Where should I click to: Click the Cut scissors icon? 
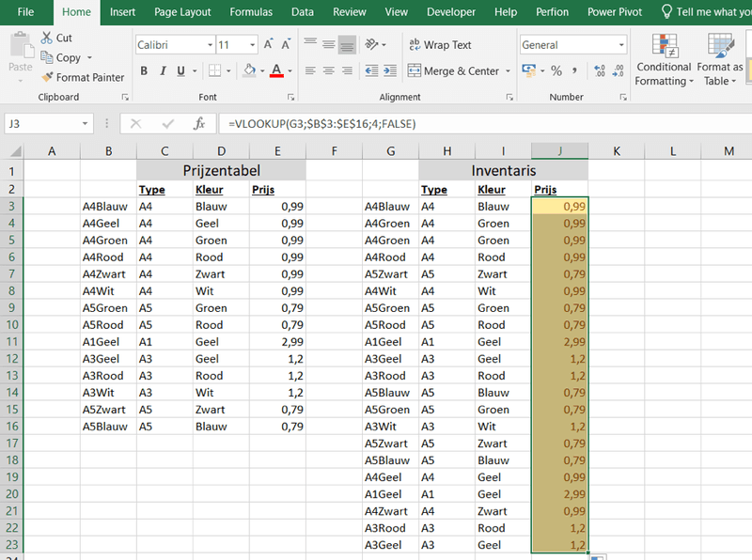tap(46, 38)
